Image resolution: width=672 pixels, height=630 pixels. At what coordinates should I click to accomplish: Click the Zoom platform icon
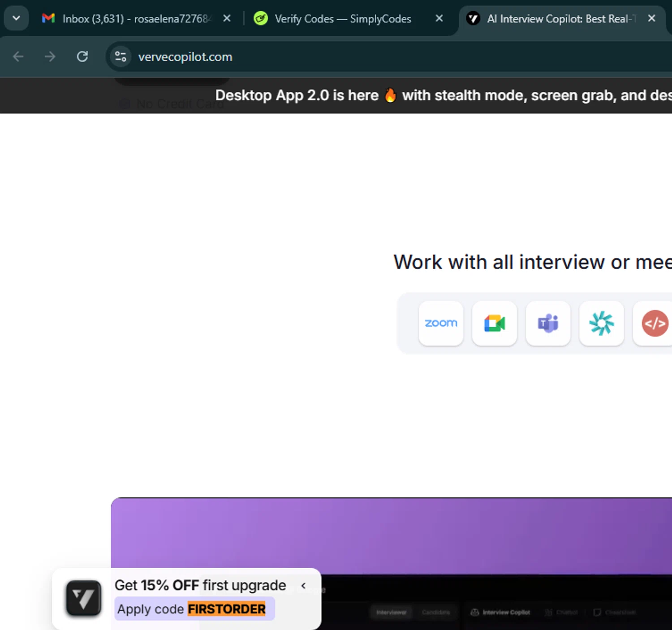pyautogui.click(x=441, y=323)
